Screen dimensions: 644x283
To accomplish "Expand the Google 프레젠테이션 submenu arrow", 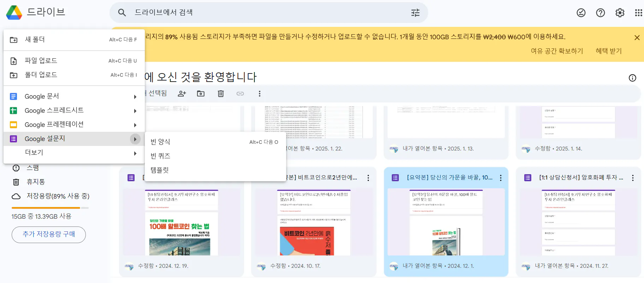I will (135, 125).
